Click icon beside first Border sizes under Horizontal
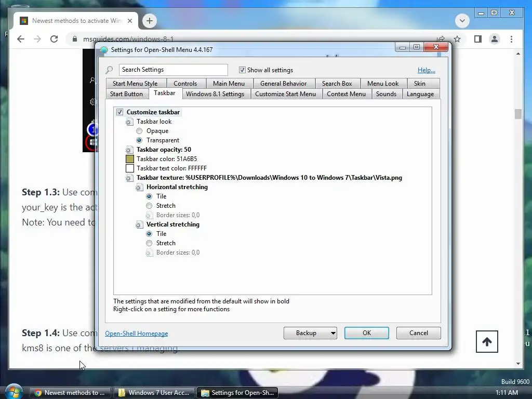 pyautogui.click(x=149, y=215)
